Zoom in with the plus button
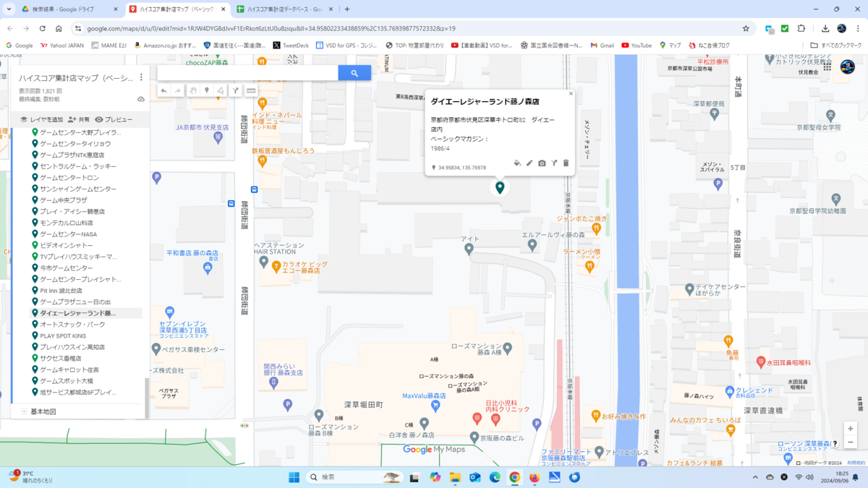Image resolution: width=868 pixels, height=488 pixels. pos(850,429)
